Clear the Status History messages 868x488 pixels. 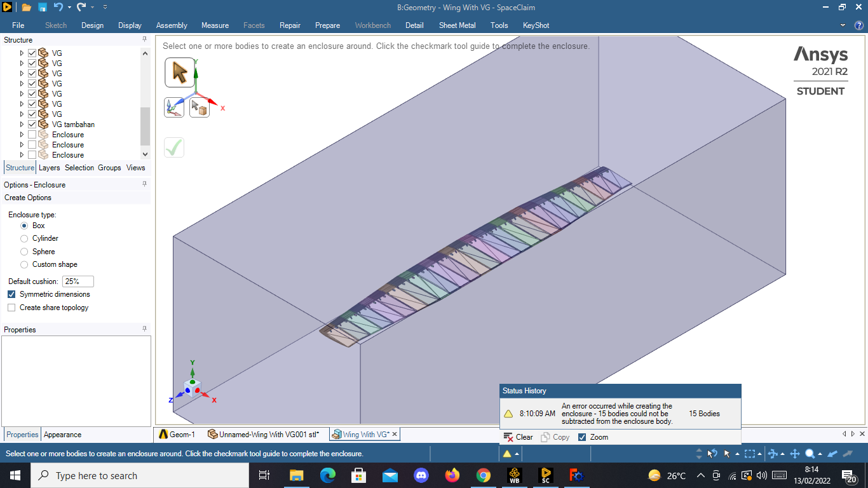(518, 437)
